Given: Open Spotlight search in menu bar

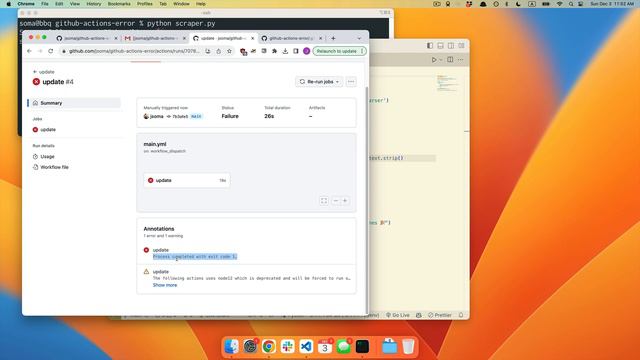Looking at the screenshot, I should [x=571, y=4].
